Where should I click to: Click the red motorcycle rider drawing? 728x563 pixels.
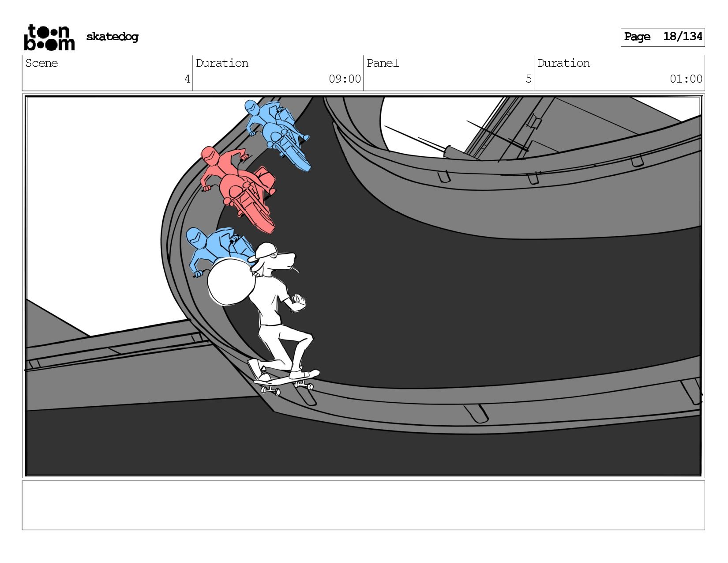[238, 189]
